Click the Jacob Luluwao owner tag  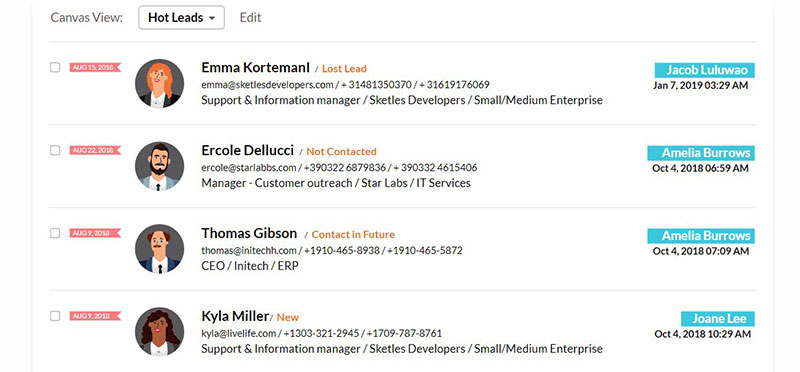click(x=705, y=70)
